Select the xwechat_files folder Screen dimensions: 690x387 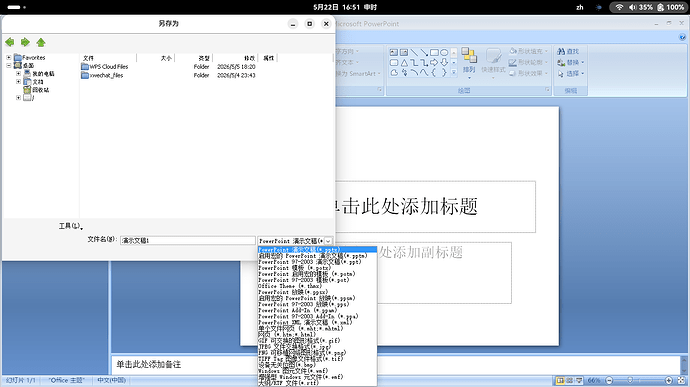tap(102, 75)
